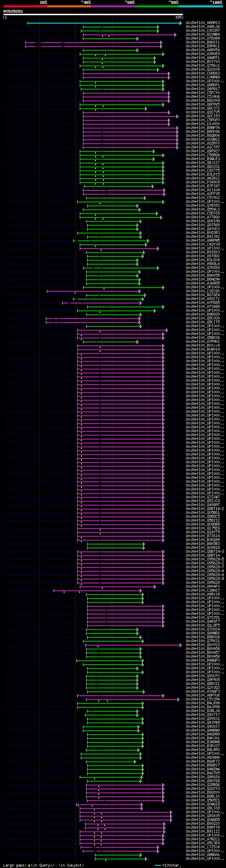
Task: Select the UniRef100_B6VA57 label
Action: point(203,653)
